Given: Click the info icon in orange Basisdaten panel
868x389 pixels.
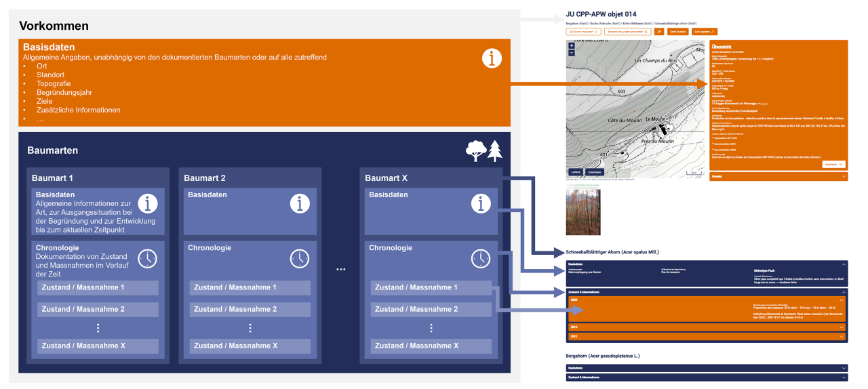Looking at the screenshot, I should tap(492, 59).
